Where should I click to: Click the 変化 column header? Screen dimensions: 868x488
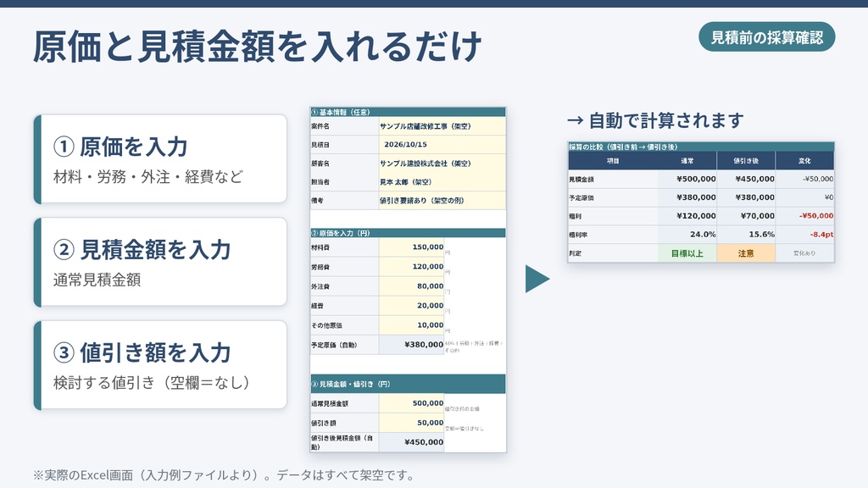(804, 160)
